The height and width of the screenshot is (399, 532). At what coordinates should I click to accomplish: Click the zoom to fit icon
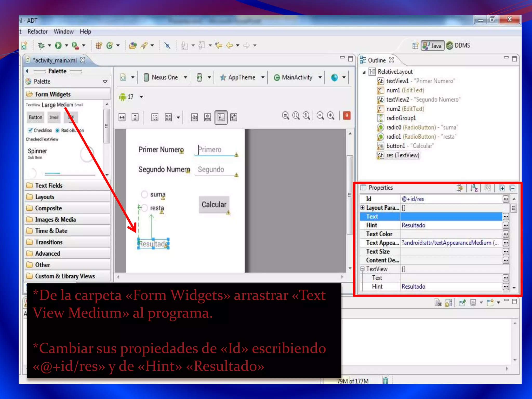tap(296, 116)
